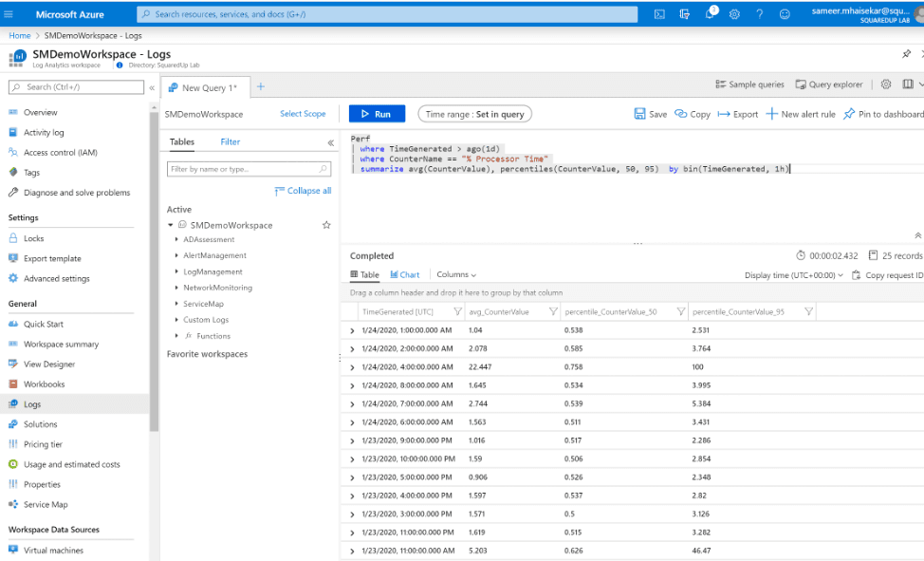Open the docs book icon

pyautogui.click(x=908, y=84)
